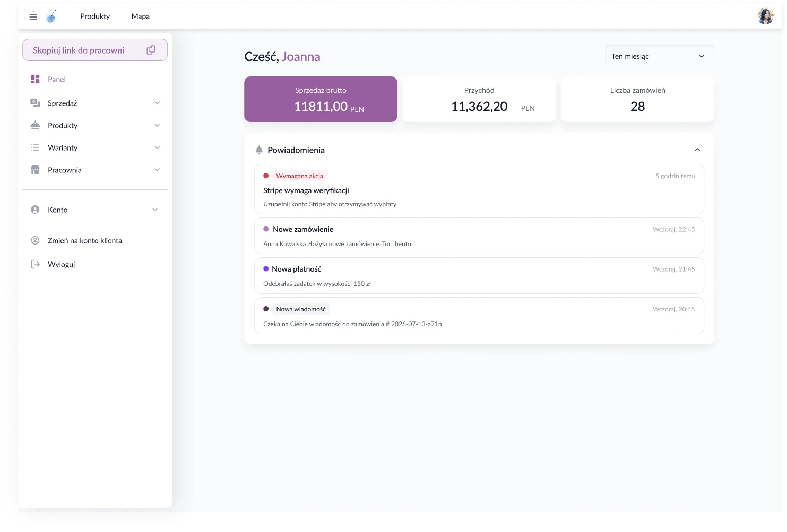787x532 pixels.
Task: Click the Warianty list icon
Action: (35, 147)
